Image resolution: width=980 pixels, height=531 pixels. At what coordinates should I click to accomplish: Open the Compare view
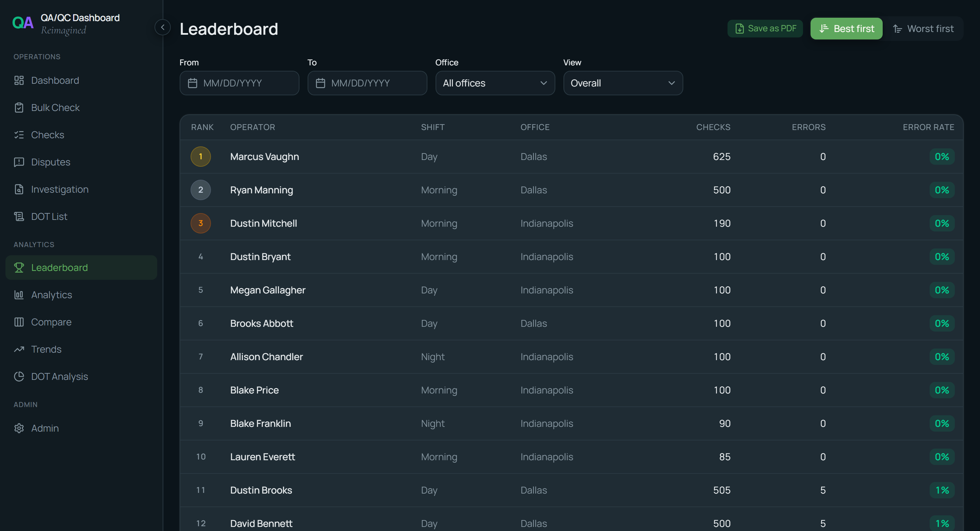[81, 322]
